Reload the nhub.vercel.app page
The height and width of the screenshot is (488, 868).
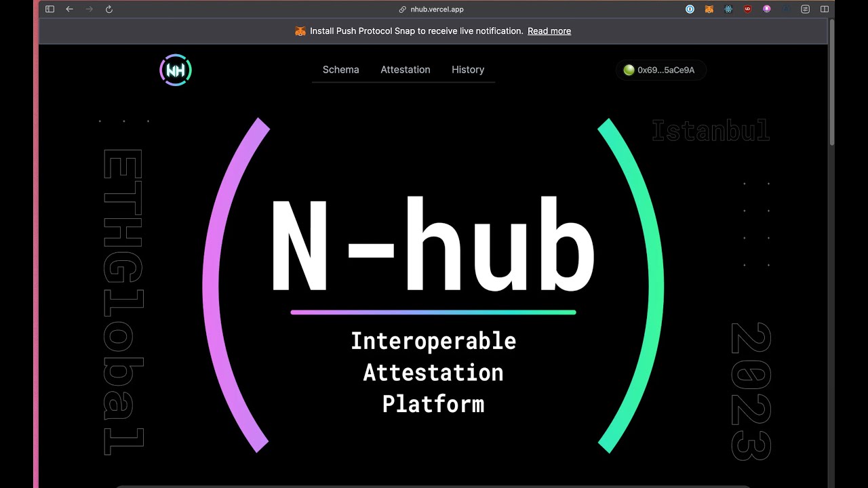[x=109, y=9]
